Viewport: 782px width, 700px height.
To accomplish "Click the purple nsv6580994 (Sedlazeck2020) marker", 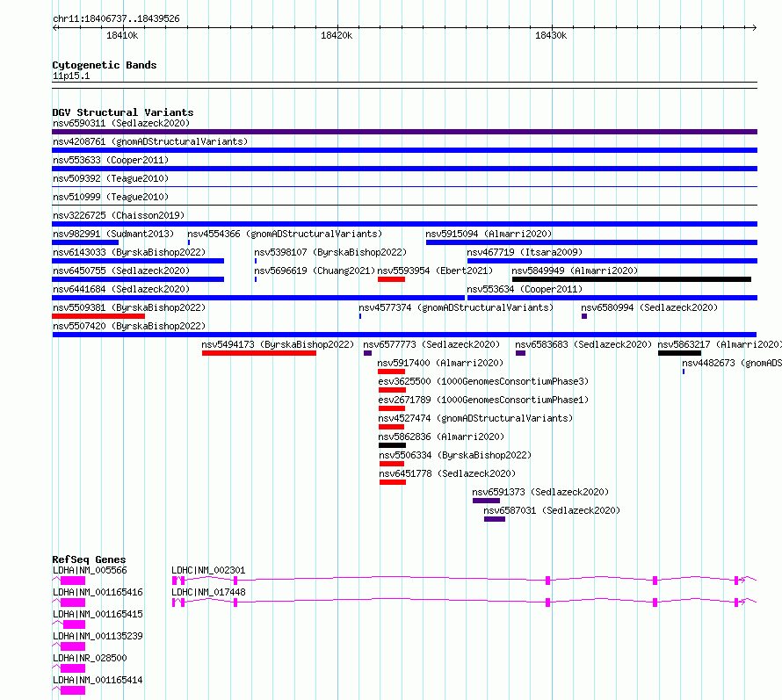I will click(584, 316).
